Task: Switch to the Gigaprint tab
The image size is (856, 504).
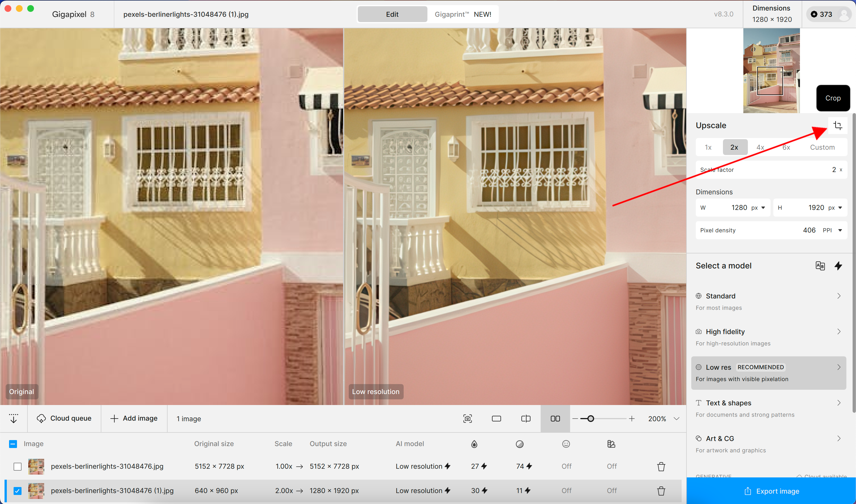Action: click(x=463, y=14)
